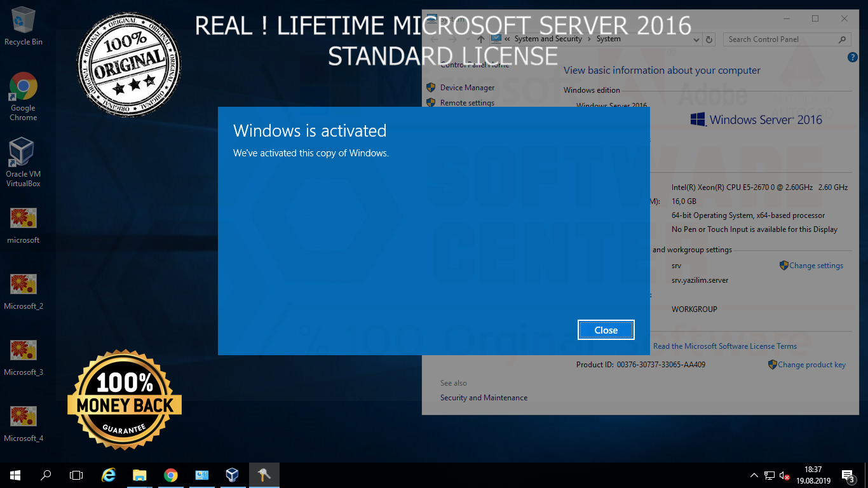Read the Microsoft Software License Terms
The image size is (868, 488).
(725, 346)
